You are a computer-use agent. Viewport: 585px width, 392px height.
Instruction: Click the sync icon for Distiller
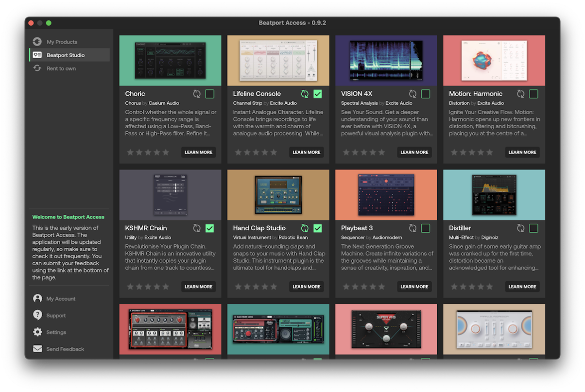pos(520,228)
